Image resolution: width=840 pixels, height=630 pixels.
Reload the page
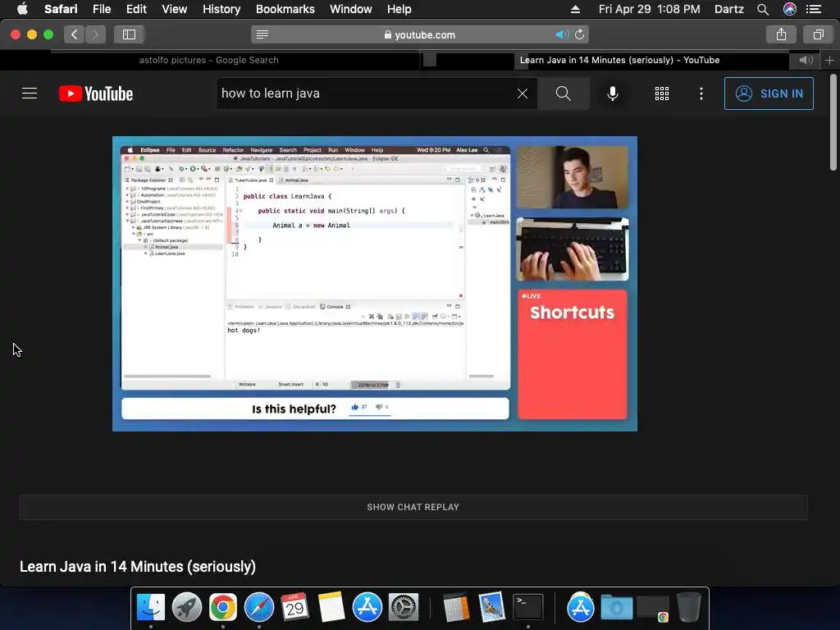point(580,34)
